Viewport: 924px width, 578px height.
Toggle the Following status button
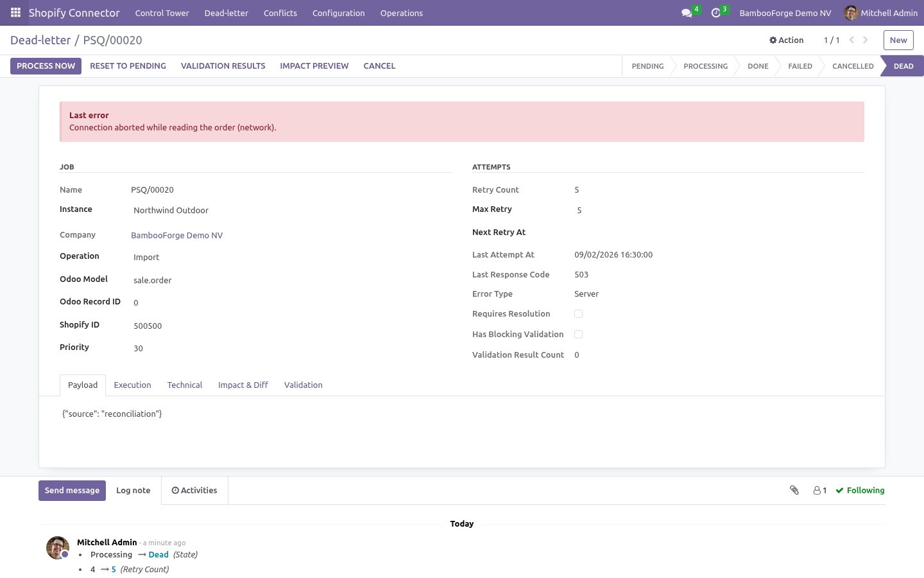pyautogui.click(x=860, y=490)
